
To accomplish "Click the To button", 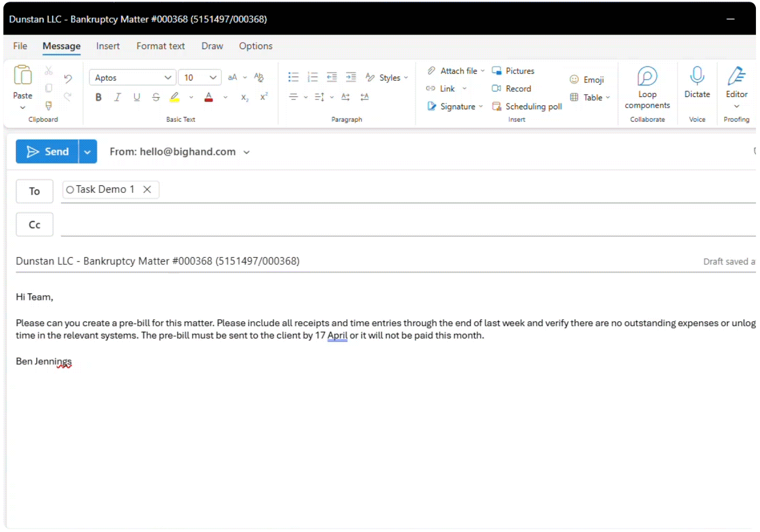I will point(34,191).
